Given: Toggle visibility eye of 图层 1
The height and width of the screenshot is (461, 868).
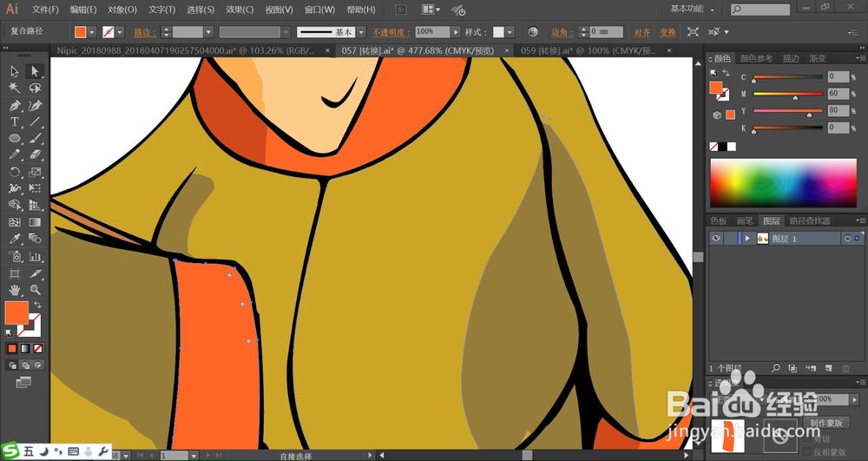Looking at the screenshot, I should [x=716, y=238].
